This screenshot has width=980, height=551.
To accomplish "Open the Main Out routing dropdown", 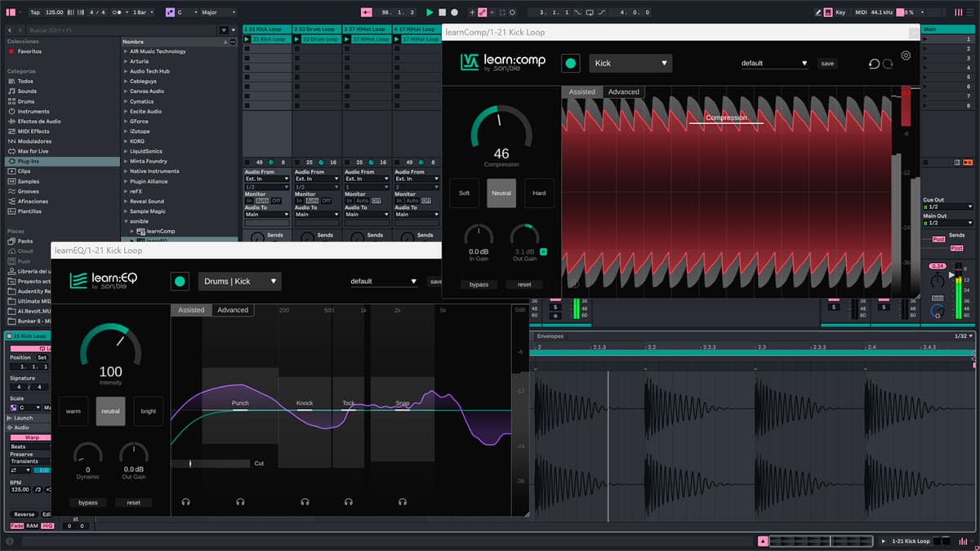I will tap(947, 223).
